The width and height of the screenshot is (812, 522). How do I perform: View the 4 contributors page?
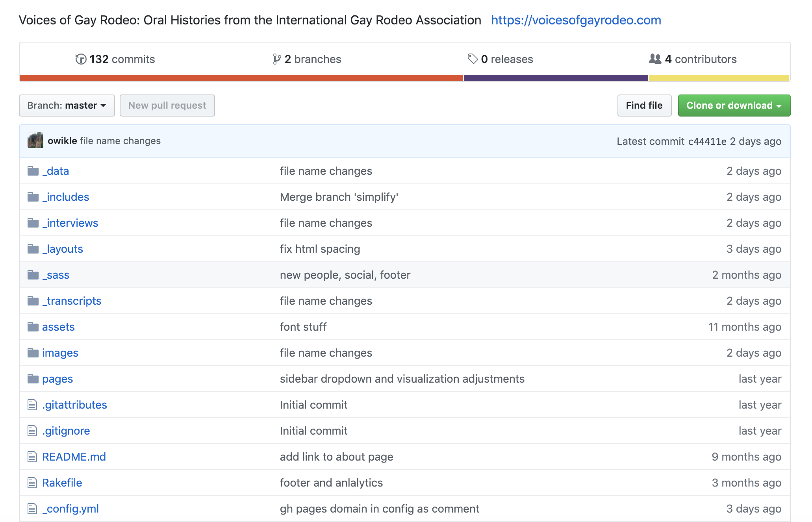(701, 59)
